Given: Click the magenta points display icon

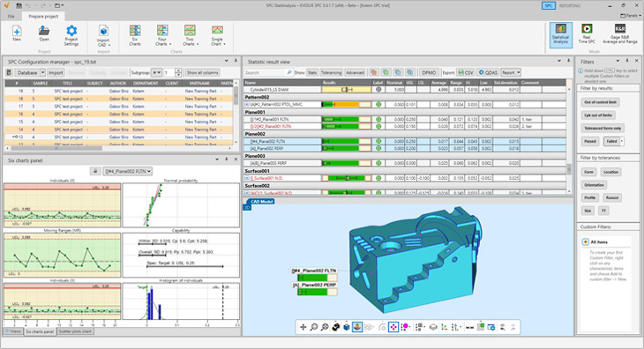Looking at the screenshot, I should pyautogui.click(x=393, y=327).
